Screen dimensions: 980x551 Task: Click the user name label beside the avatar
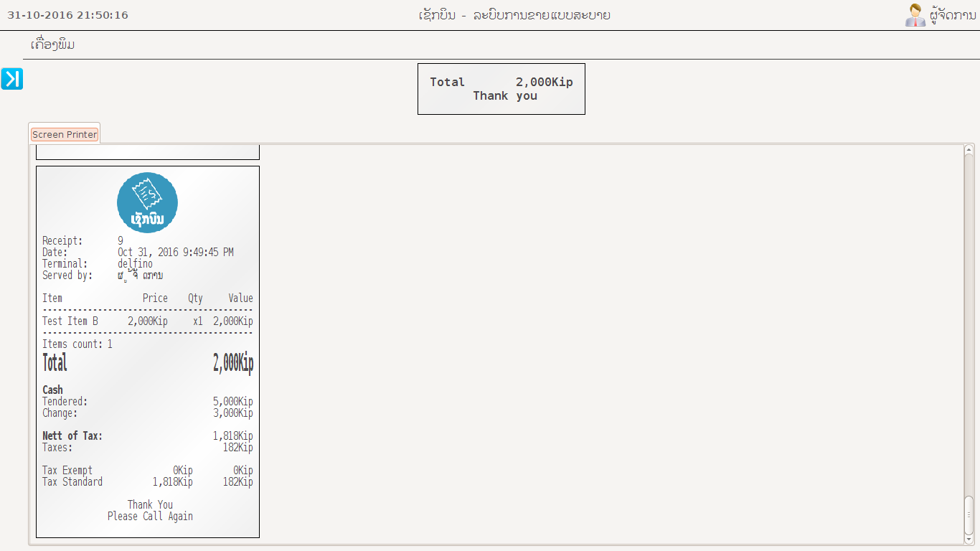[952, 16]
